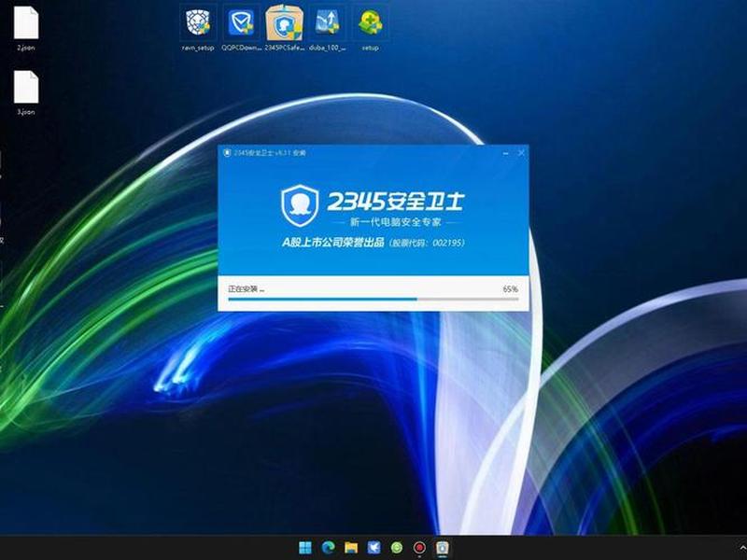Viewport: 747px width, 560px height.
Task: Expand the system tray hidden icons chevron
Action: pos(742,548)
